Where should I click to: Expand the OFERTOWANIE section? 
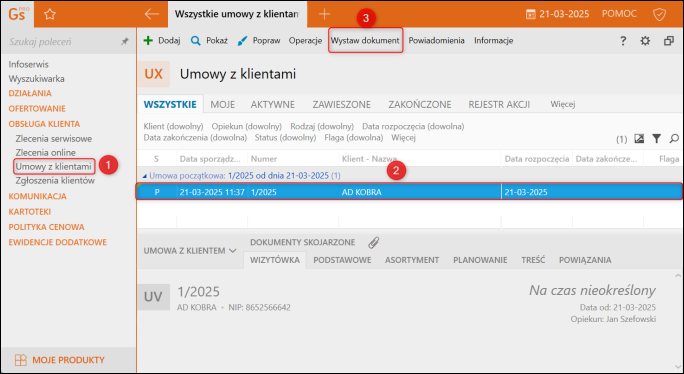coord(37,109)
